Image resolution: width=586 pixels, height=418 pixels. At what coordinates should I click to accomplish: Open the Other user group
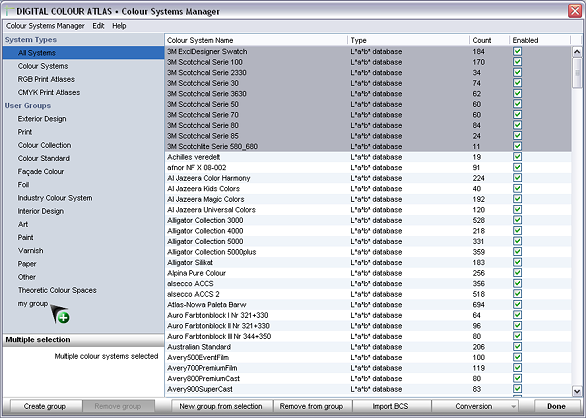[x=27, y=277]
